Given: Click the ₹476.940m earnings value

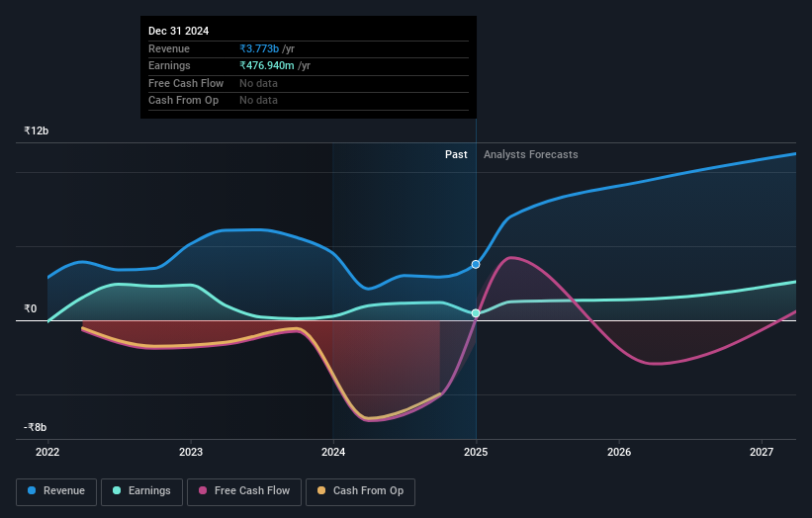Looking at the screenshot, I should point(267,65).
